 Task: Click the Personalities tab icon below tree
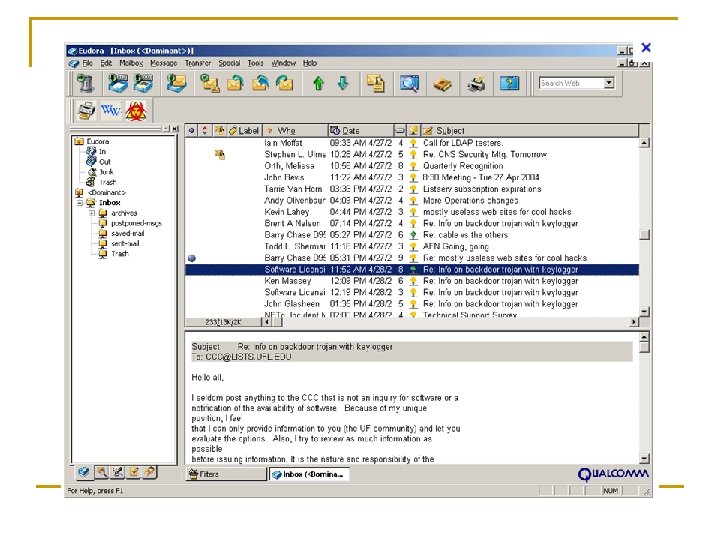[x=150, y=472]
